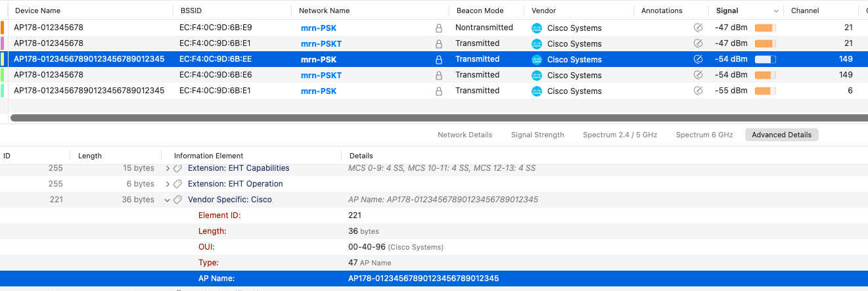The height and width of the screenshot is (291, 868).
Task: Click lock icon on mrn-PSK Nontransmitted row
Action: (438, 28)
